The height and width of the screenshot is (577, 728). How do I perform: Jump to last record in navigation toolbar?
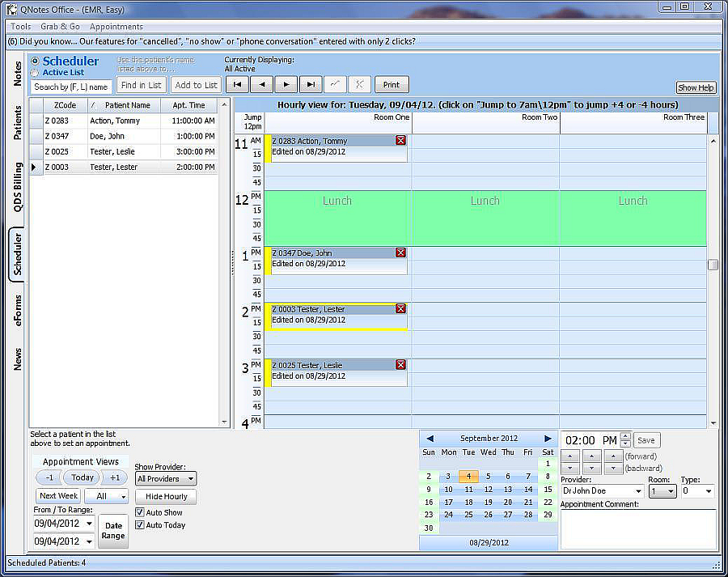tap(311, 84)
